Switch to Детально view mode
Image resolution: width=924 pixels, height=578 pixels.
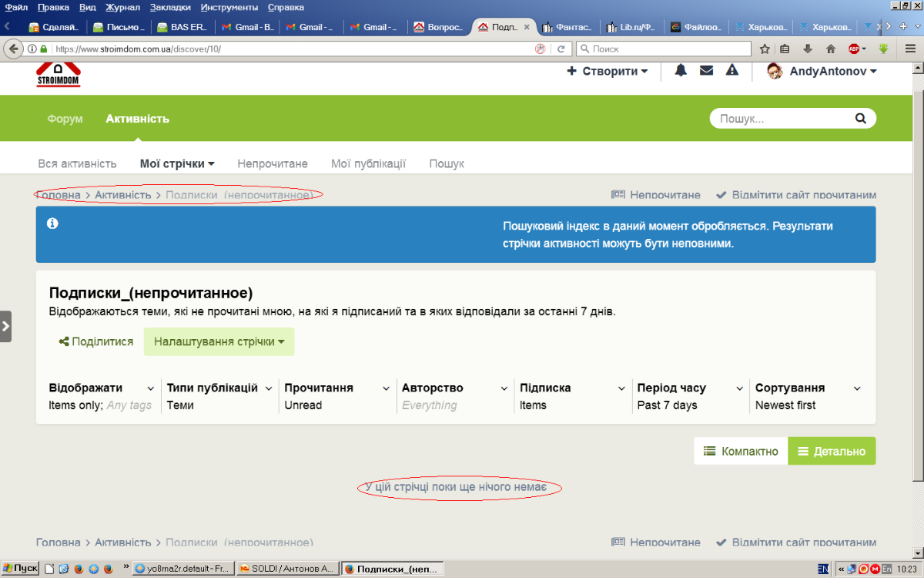832,452
